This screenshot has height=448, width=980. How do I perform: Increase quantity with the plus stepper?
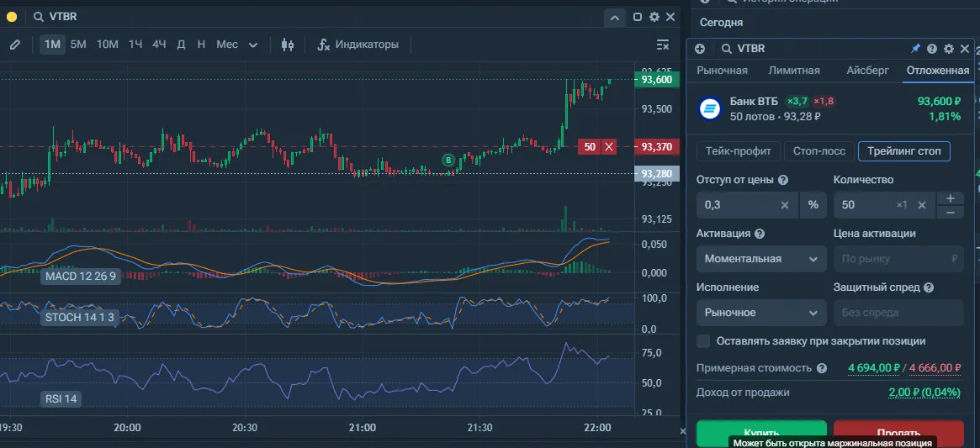pos(950,198)
